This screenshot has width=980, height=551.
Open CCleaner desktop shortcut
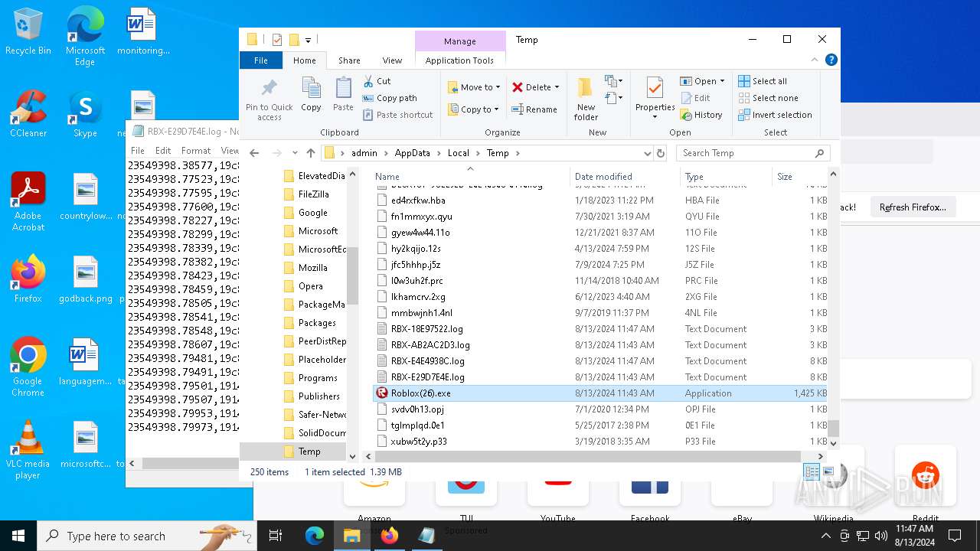tap(28, 113)
